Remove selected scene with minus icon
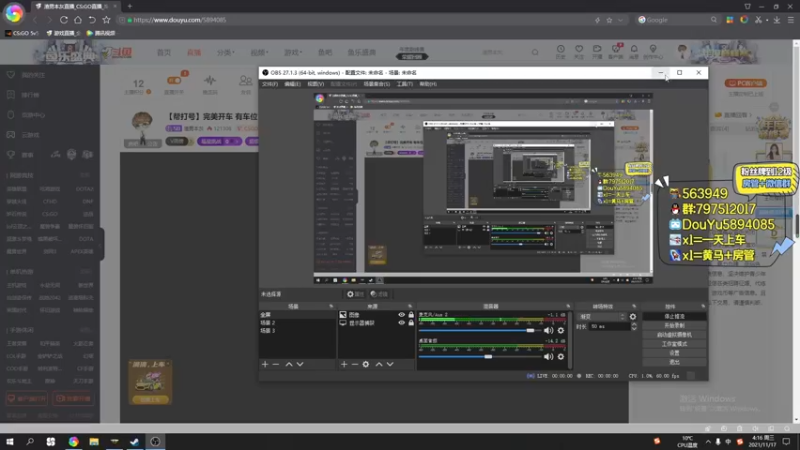Image resolution: width=800 pixels, height=450 pixels. pyautogui.click(x=276, y=364)
